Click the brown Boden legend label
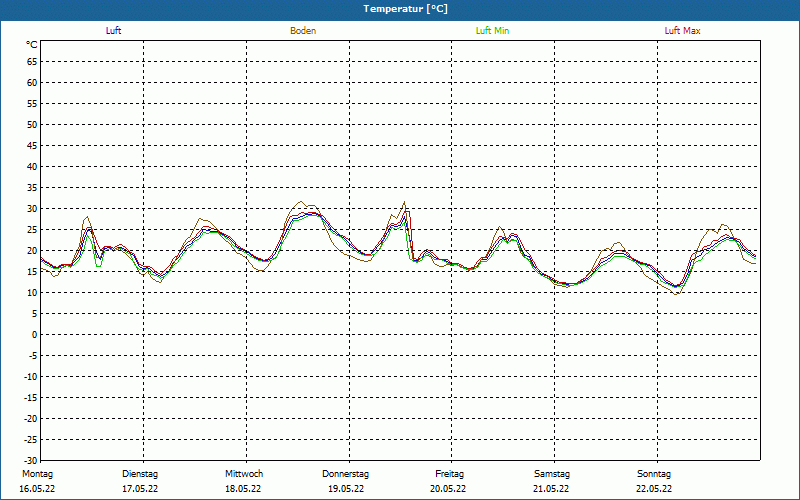 (x=303, y=31)
